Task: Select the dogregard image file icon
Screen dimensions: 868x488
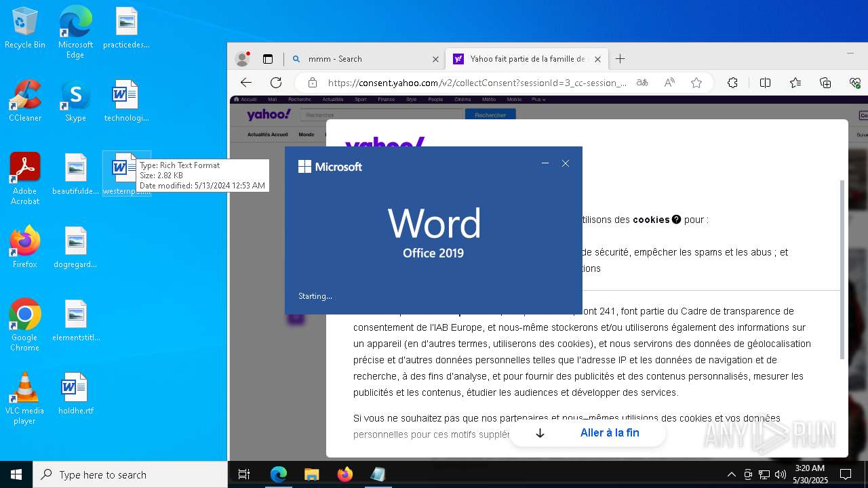Action: click(x=75, y=247)
